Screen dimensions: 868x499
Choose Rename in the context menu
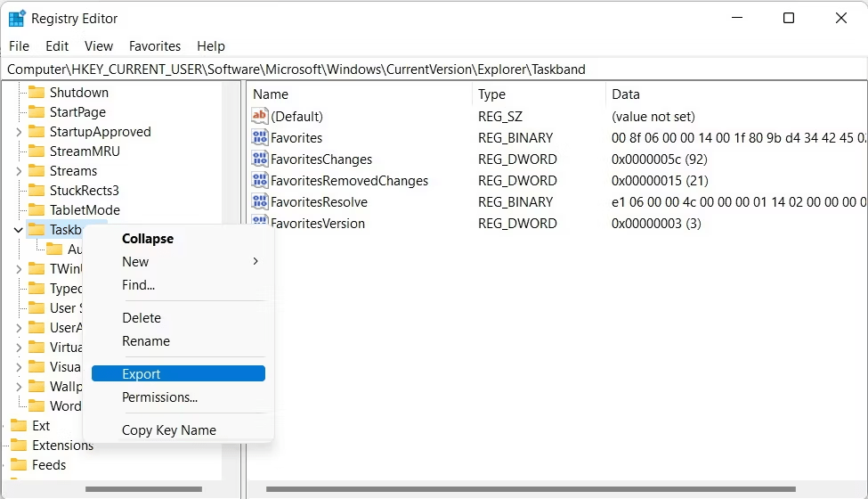pos(178,341)
